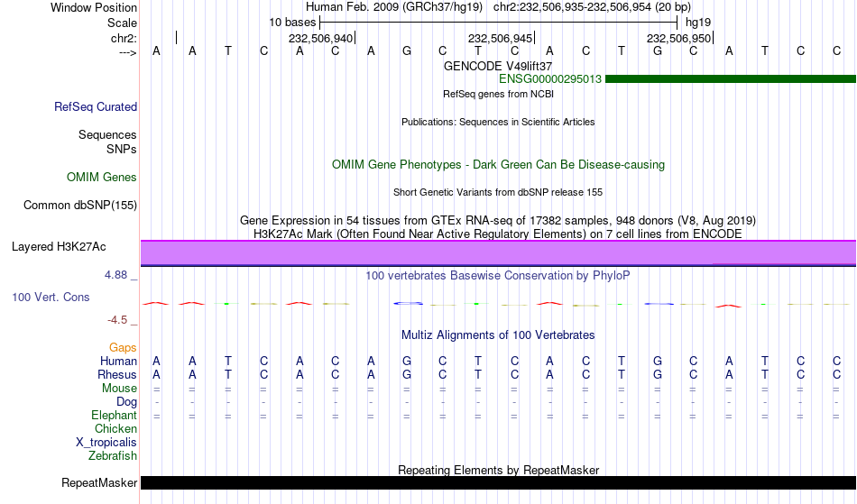Click the Scale label
Image resolution: width=857 pixels, height=504 pixels.
tap(122, 23)
